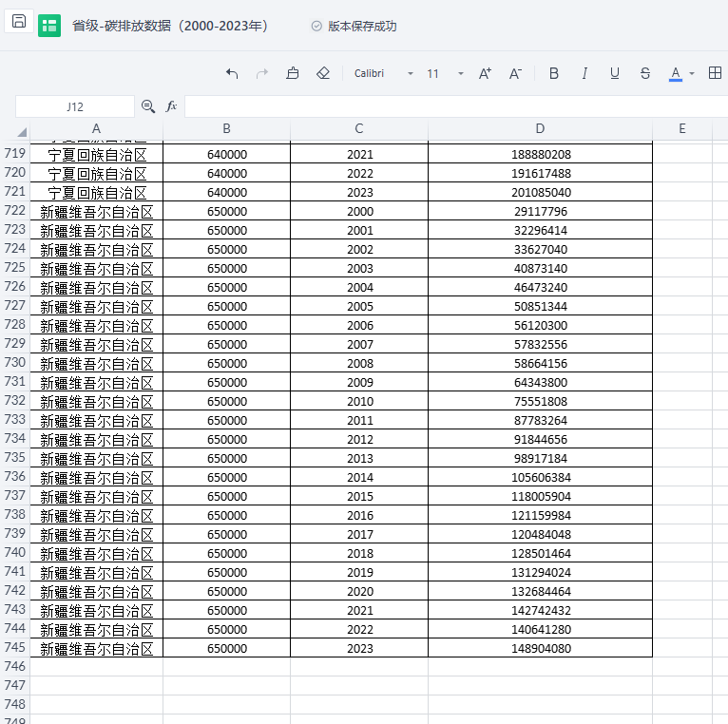Click year 2010 cell in row 732
The width and height of the screenshot is (728, 724).
pos(359,402)
